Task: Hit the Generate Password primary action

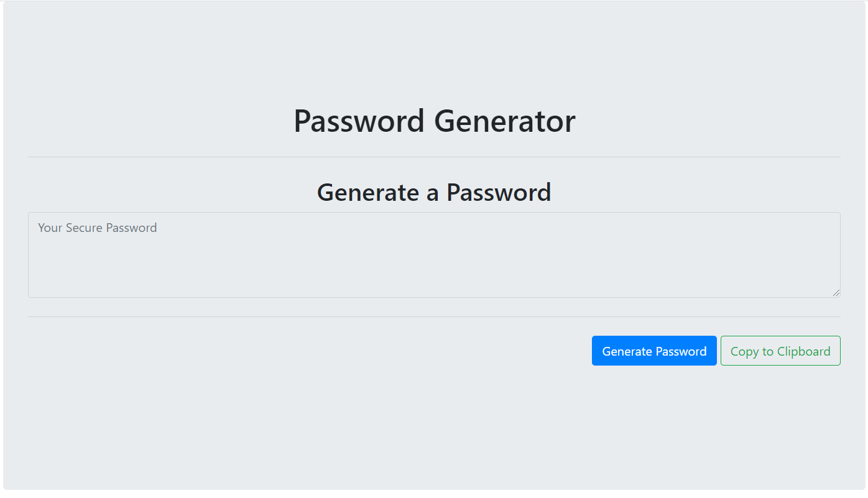Action: (654, 351)
